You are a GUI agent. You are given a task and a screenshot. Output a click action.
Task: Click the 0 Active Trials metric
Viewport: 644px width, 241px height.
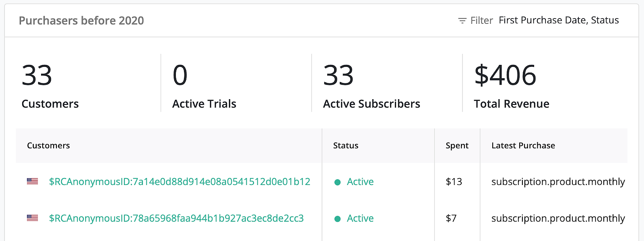click(x=204, y=86)
